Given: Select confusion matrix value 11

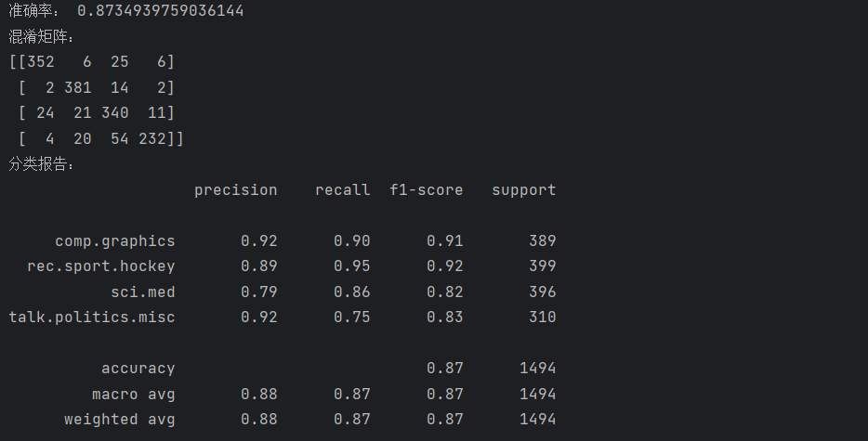Looking at the screenshot, I should (x=157, y=113).
